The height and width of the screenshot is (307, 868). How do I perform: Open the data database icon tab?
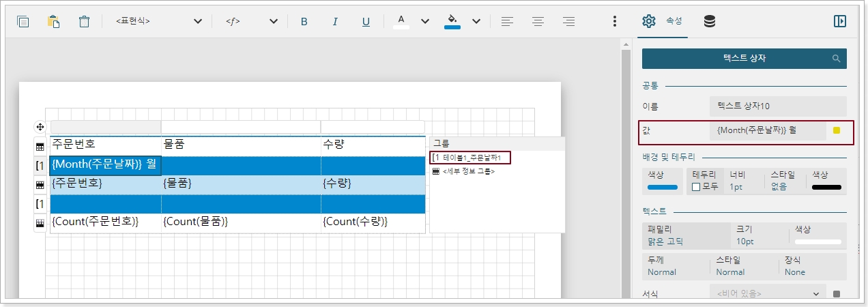(710, 21)
